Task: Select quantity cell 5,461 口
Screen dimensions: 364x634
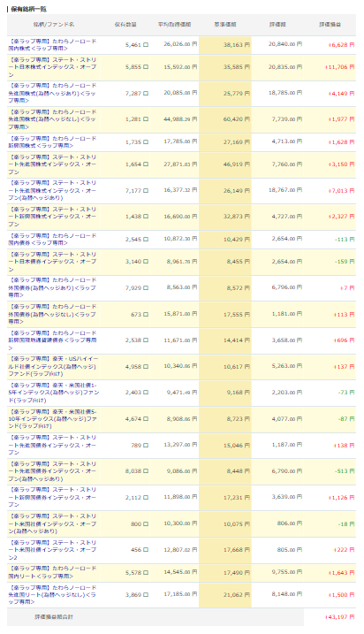Action: pos(137,45)
